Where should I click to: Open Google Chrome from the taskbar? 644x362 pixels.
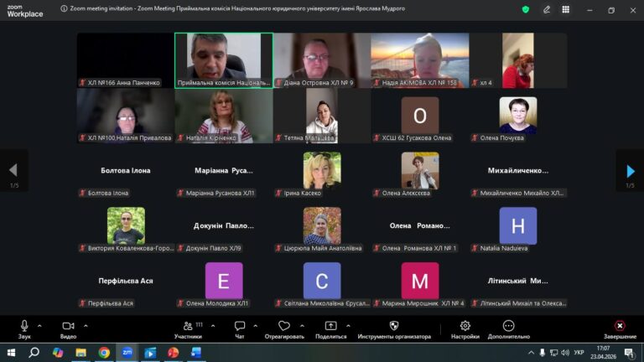point(104,353)
